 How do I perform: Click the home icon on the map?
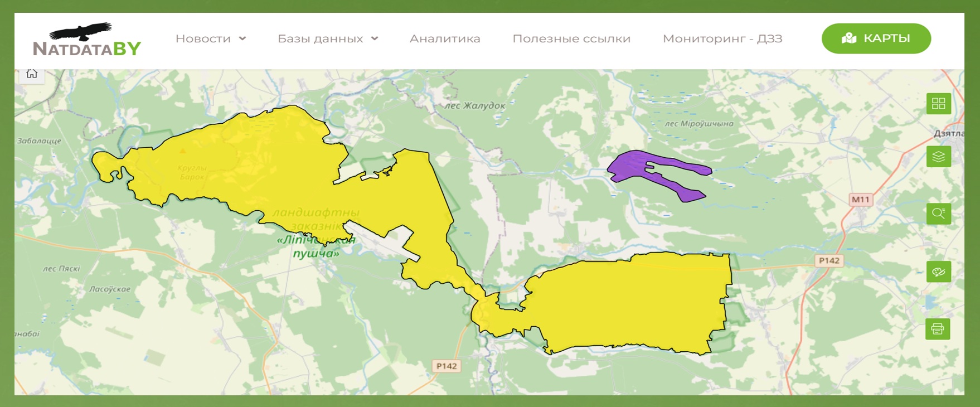point(32,74)
